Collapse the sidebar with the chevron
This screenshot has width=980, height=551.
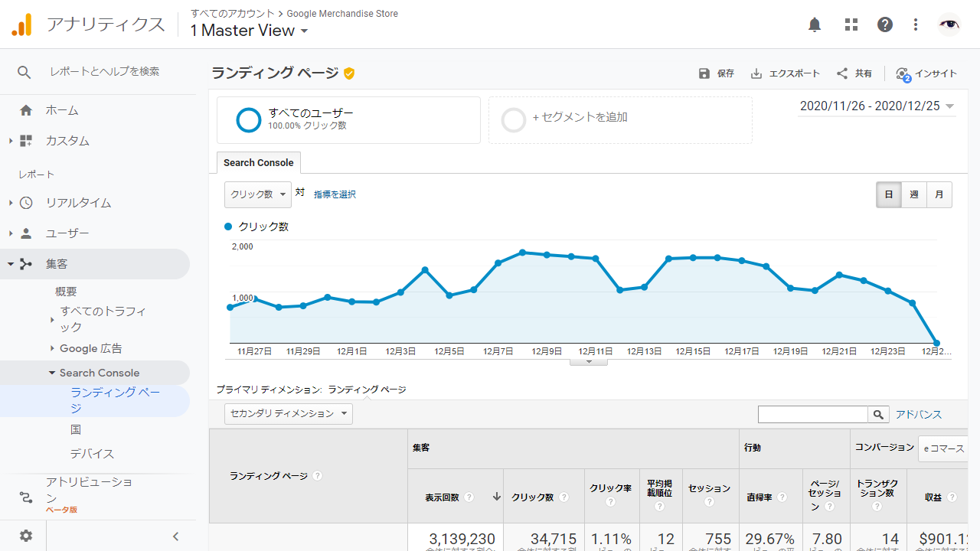click(x=175, y=536)
